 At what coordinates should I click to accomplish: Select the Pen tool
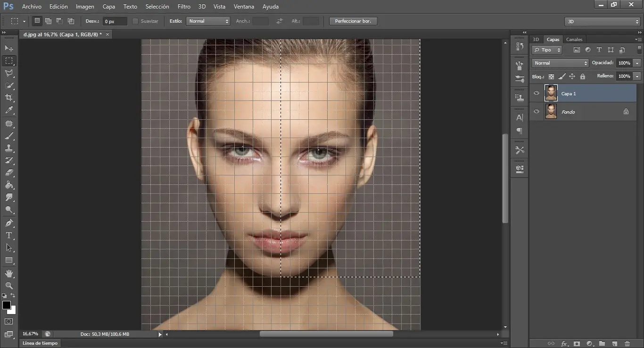point(9,223)
